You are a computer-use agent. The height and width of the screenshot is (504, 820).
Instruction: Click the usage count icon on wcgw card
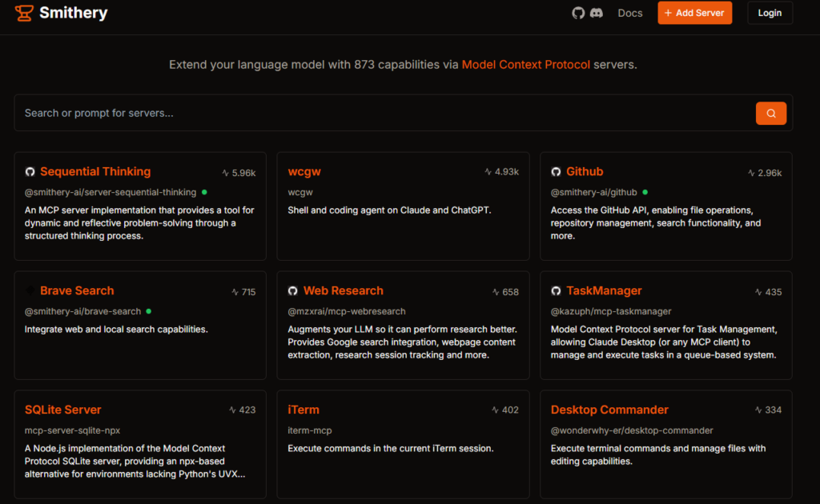coord(488,172)
